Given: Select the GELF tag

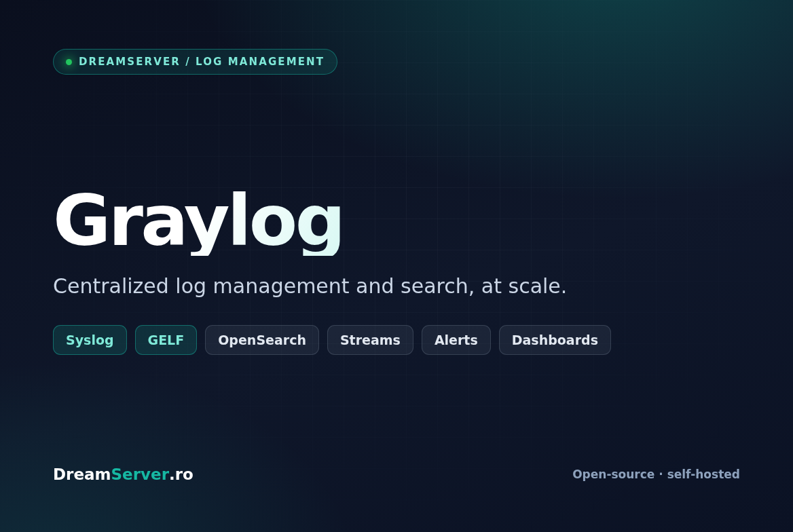Looking at the screenshot, I should click(166, 340).
